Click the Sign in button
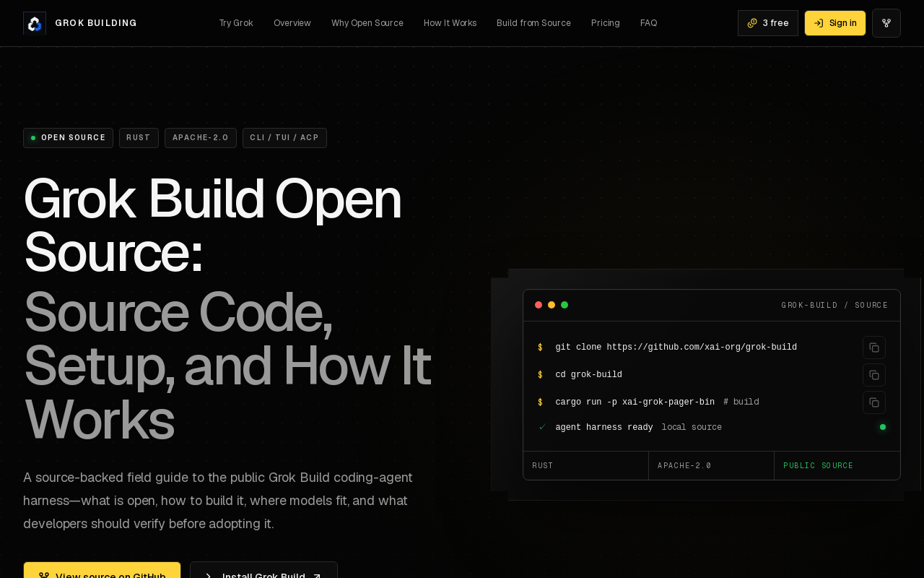The height and width of the screenshot is (578, 924). click(835, 23)
